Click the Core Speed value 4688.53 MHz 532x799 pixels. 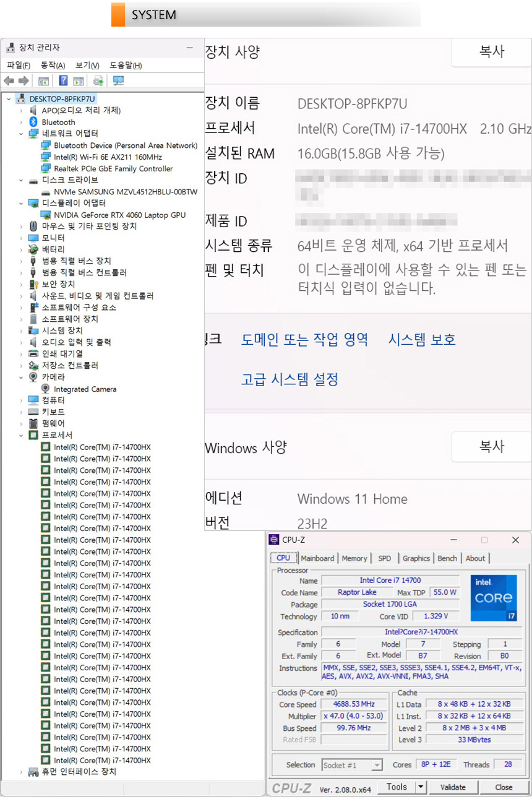pos(353,704)
